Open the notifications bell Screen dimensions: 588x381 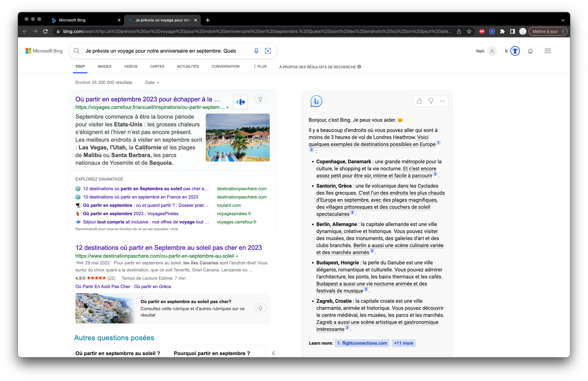[530, 51]
